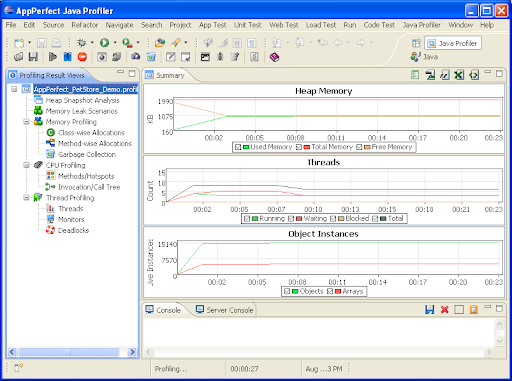Uncheck the Arrays legend checkbox

pyautogui.click(x=330, y=291)
